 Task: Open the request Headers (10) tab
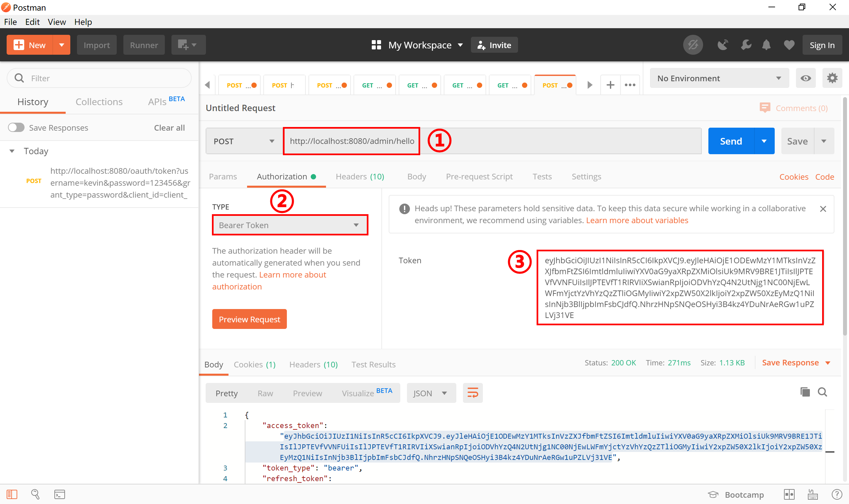click(359, 177)
